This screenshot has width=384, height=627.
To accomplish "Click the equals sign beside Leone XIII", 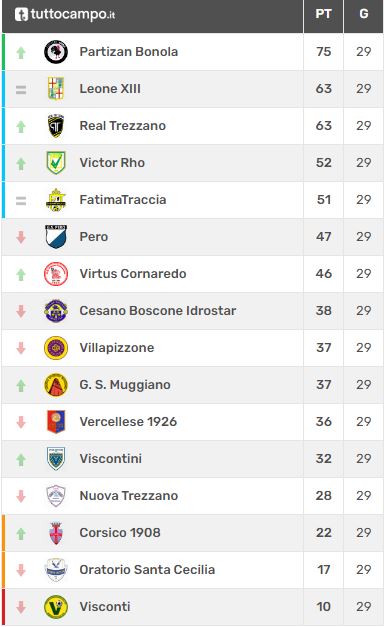I will tap(21, 90).
